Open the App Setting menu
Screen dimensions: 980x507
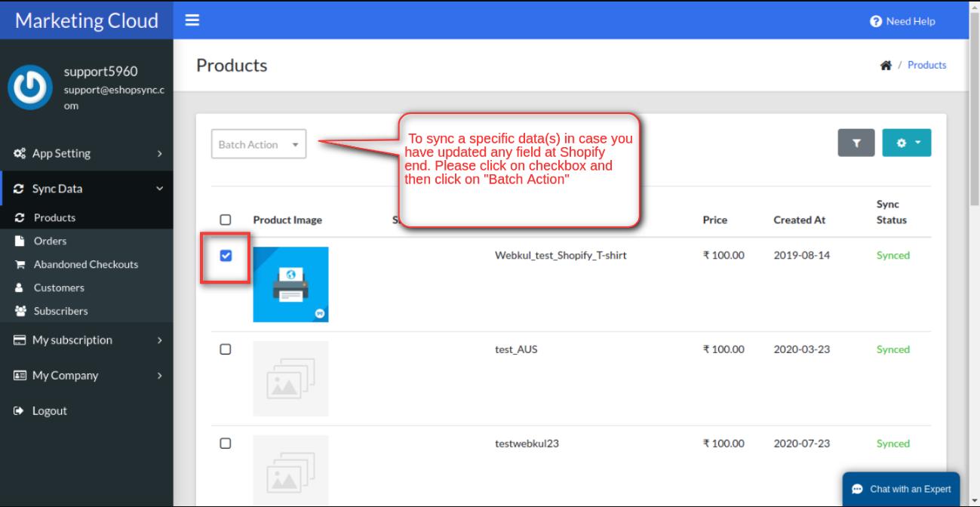coord(86,153)
